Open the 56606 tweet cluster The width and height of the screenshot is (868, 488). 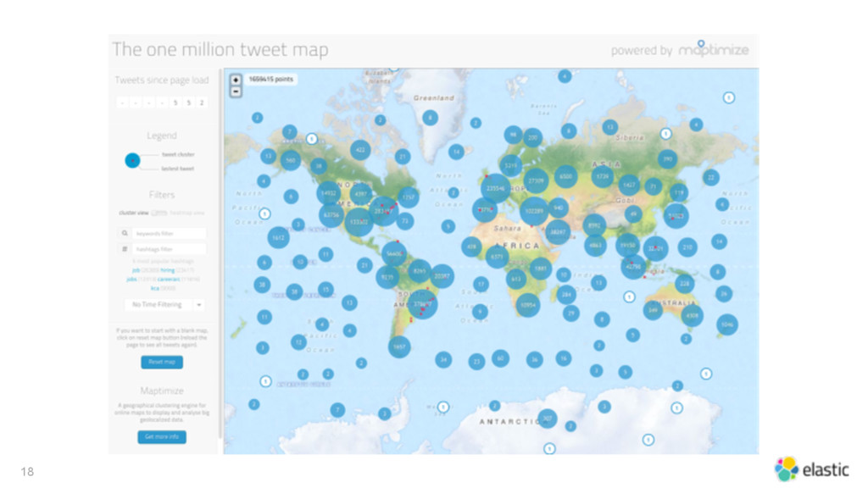tap(394, 253)
